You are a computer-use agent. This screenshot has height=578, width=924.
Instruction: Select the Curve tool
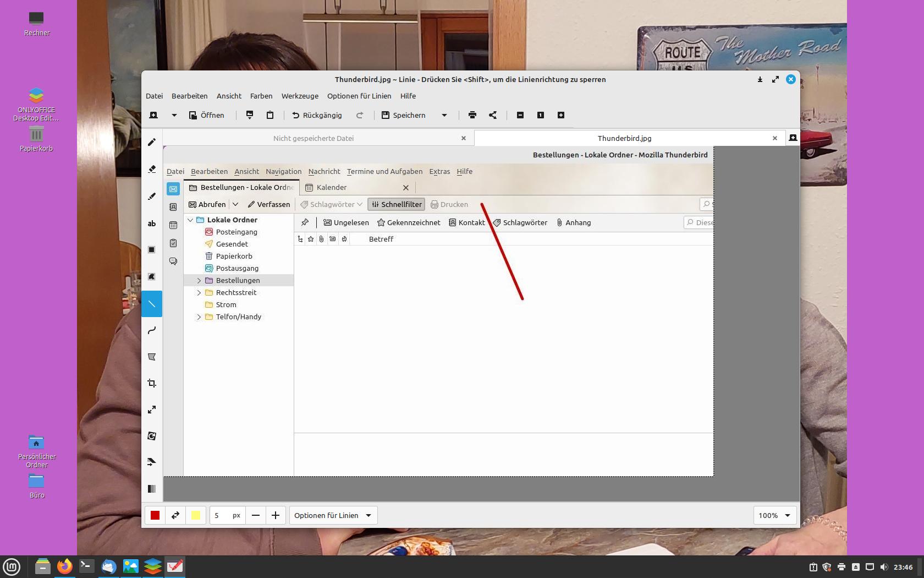[152, 330]
